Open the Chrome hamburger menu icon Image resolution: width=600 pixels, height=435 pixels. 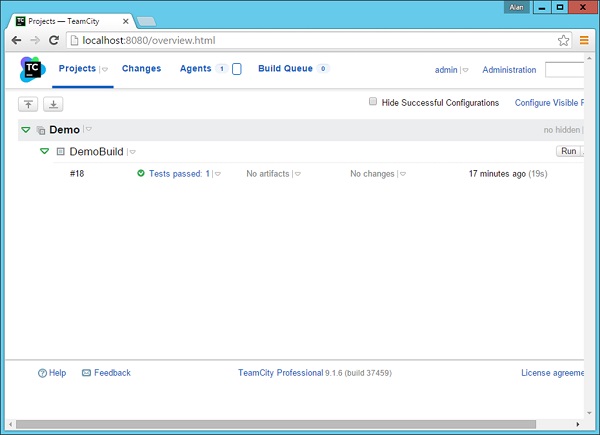click(x=584, y=40)
